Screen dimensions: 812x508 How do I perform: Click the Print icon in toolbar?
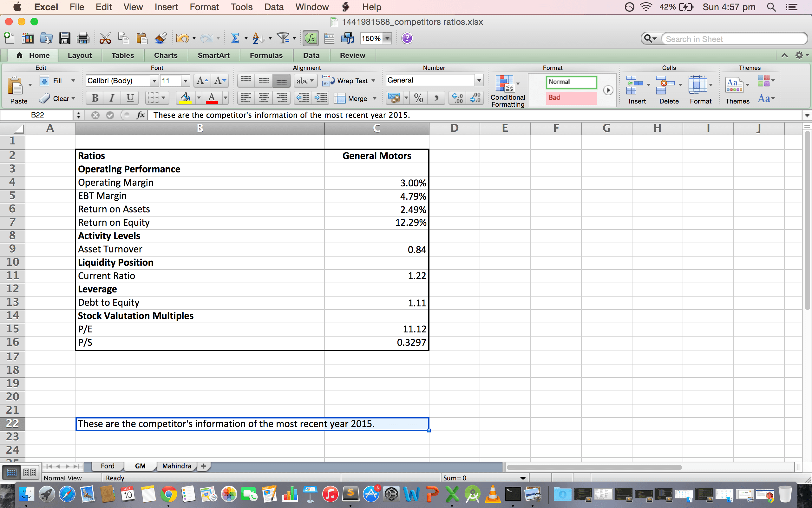pos(83,38)
